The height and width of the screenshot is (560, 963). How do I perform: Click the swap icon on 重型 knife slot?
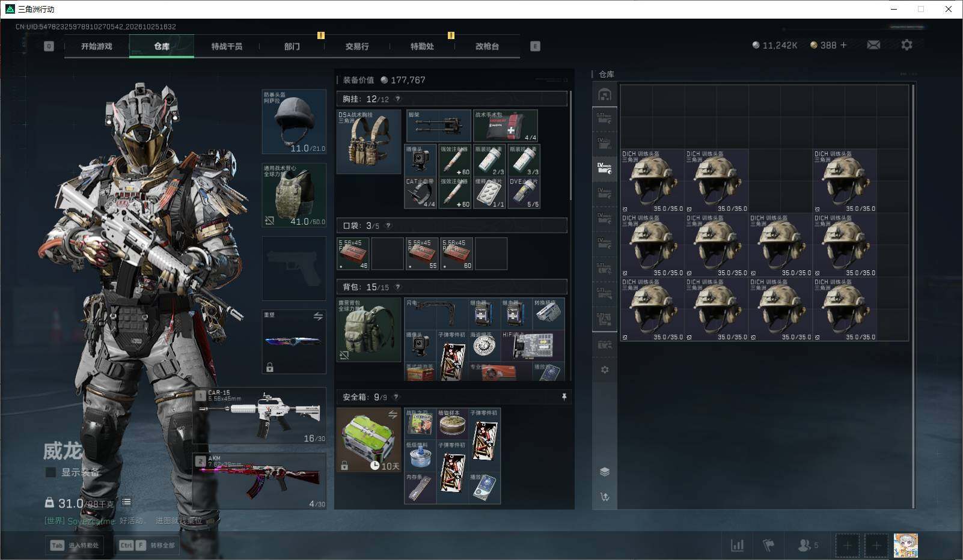[x=318, y=316]
